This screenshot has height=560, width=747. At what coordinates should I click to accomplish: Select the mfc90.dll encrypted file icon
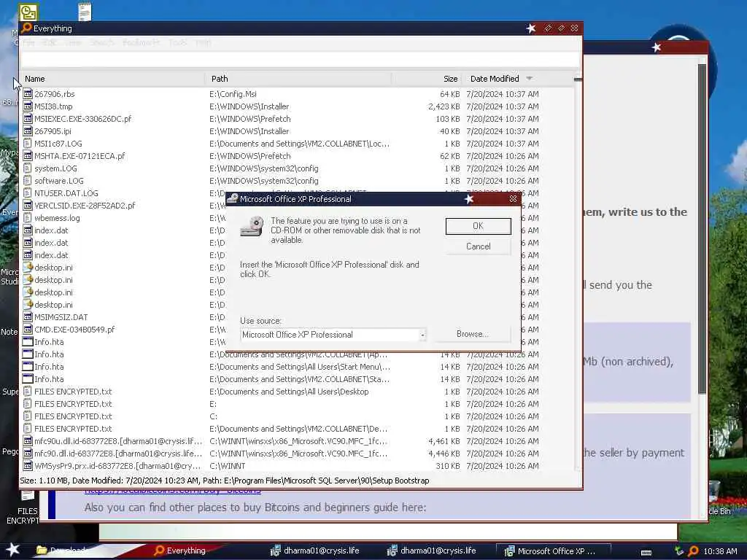28,454
